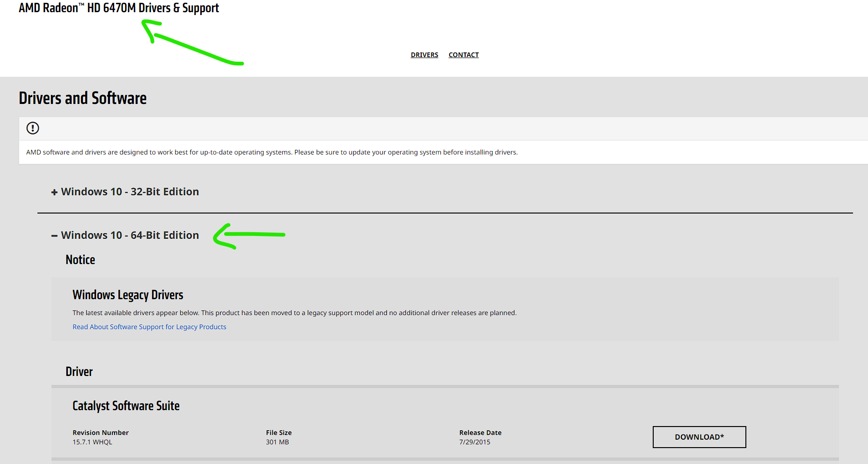Image resolution: width=868 pixels, height=464 pixels.
Task: Click the AMD software update notice text
Action: (x=272, y=152)
